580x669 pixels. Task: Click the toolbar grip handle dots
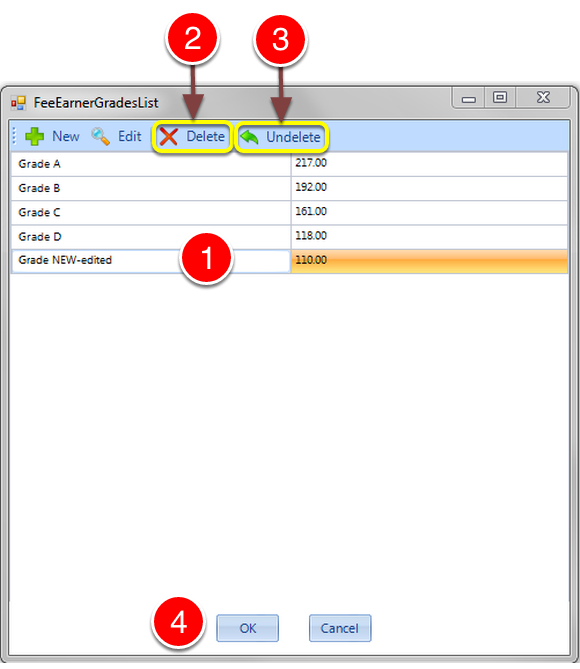coord(14,136)
